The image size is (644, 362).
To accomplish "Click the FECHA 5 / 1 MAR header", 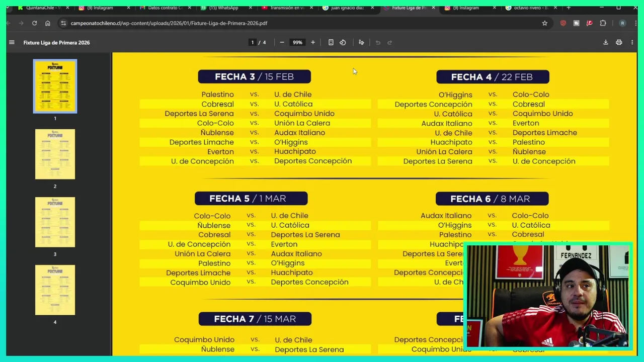I will (x=251, y=198).
